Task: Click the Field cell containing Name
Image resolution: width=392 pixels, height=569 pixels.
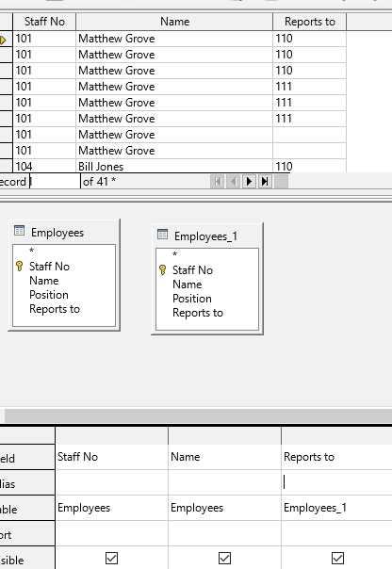Action: pos(224,457)
